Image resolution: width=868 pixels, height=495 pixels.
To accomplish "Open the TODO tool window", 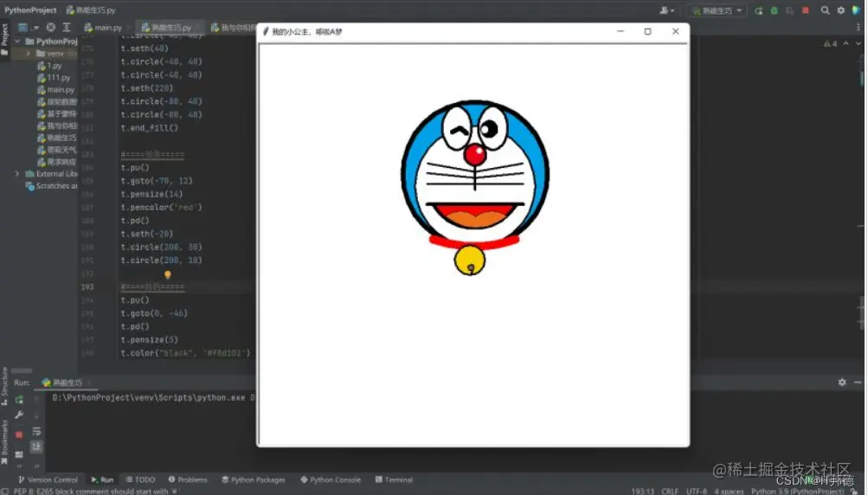I will click(x=140, y=479).
